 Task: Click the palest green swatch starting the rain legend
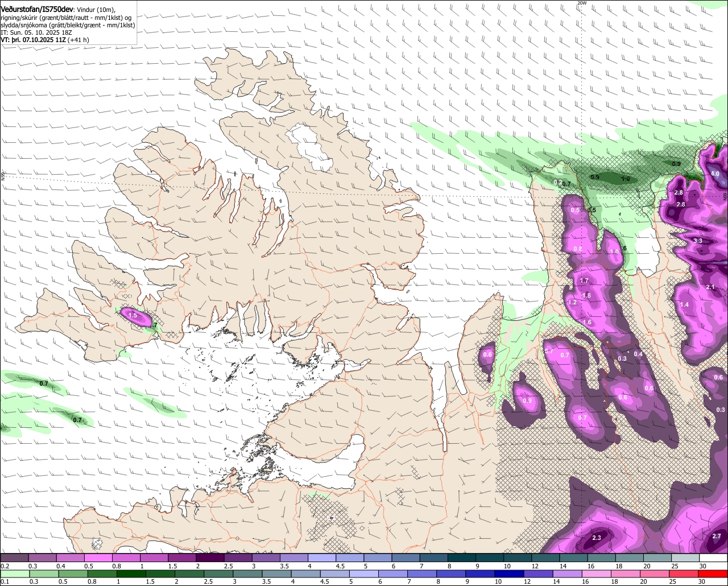tap(14, 574)
